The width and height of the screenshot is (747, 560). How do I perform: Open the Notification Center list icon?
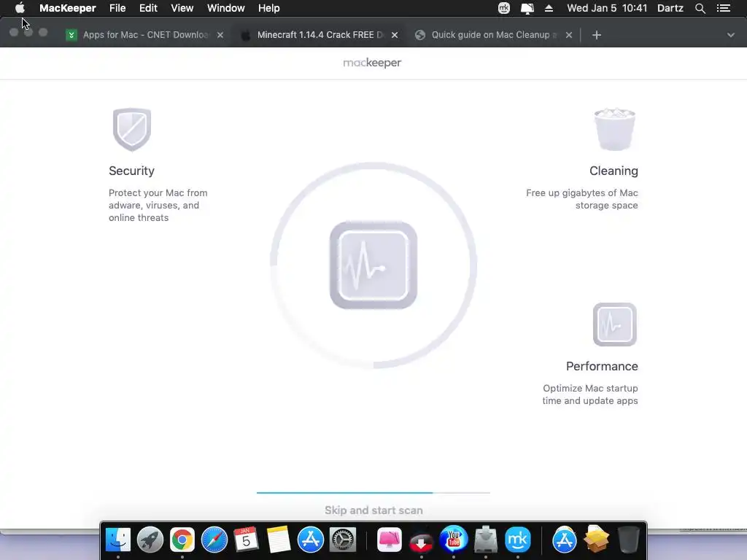coord(724,8)
